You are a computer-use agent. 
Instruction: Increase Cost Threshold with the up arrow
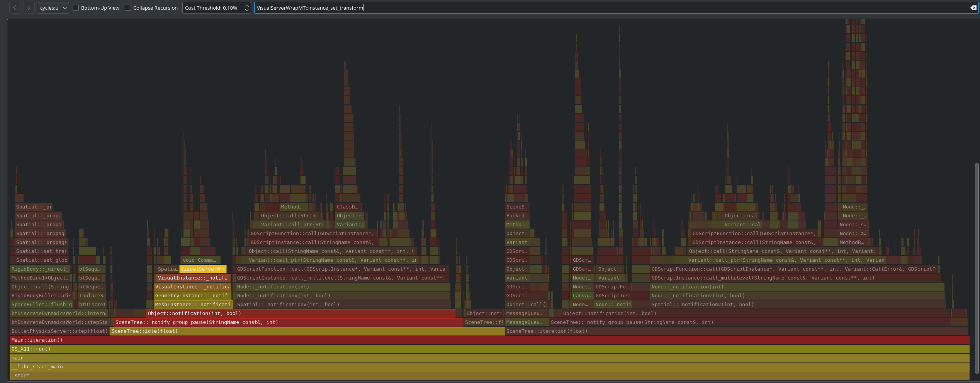[246, 5]
